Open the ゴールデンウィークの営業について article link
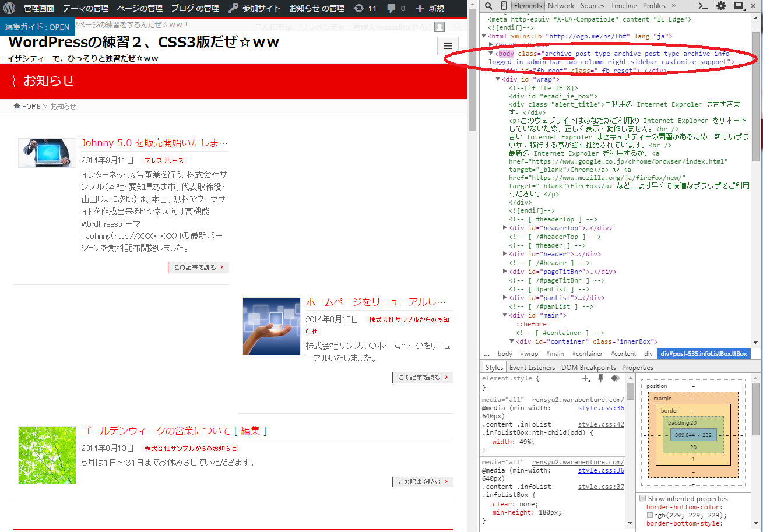 pos(156,431)
